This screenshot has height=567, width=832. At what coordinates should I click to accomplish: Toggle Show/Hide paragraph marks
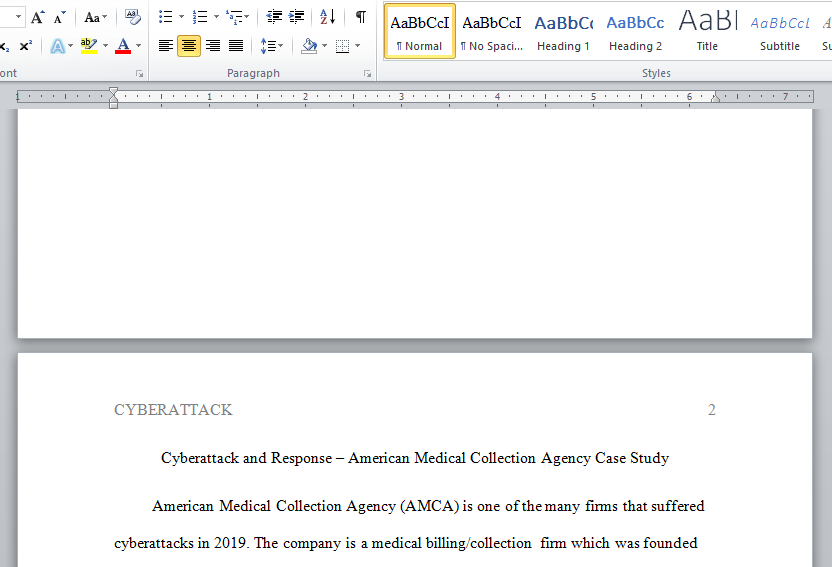[x=360, y=18]
